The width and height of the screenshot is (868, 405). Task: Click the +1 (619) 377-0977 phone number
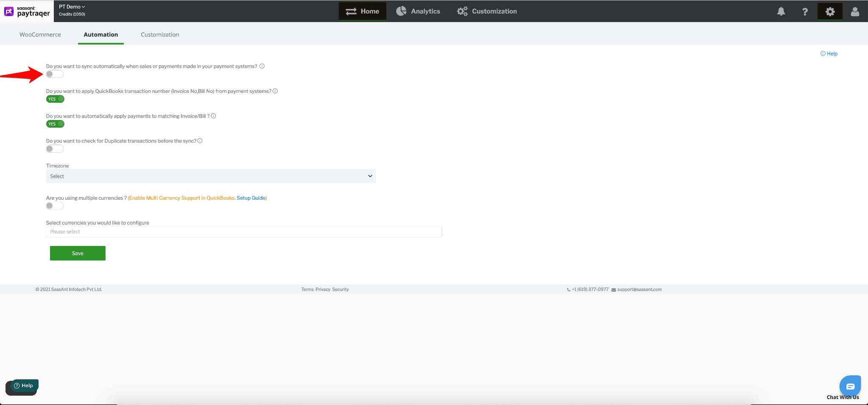[x=590, y=290]
